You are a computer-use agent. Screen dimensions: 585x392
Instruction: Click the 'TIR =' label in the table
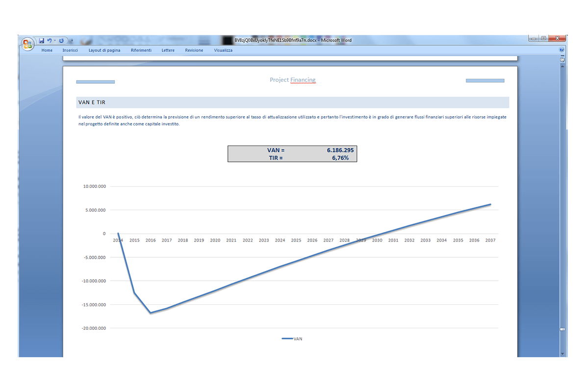pos(276,158)
